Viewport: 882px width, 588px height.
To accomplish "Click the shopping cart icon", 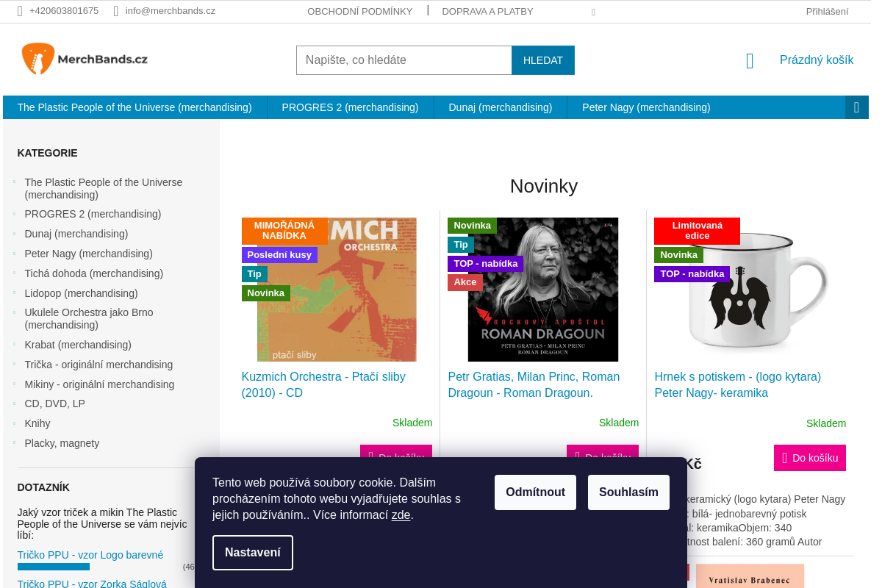I will [750, 61].
